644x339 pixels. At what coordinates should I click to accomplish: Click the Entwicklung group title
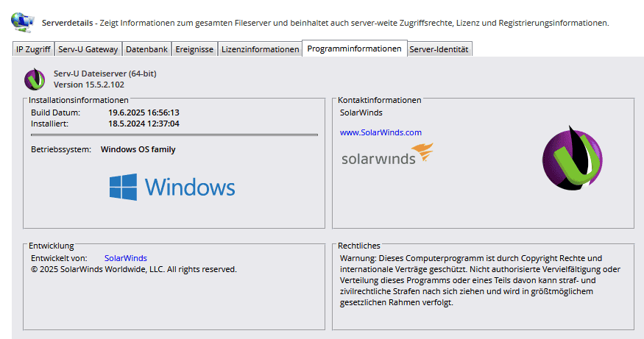[x=52, y=246]
